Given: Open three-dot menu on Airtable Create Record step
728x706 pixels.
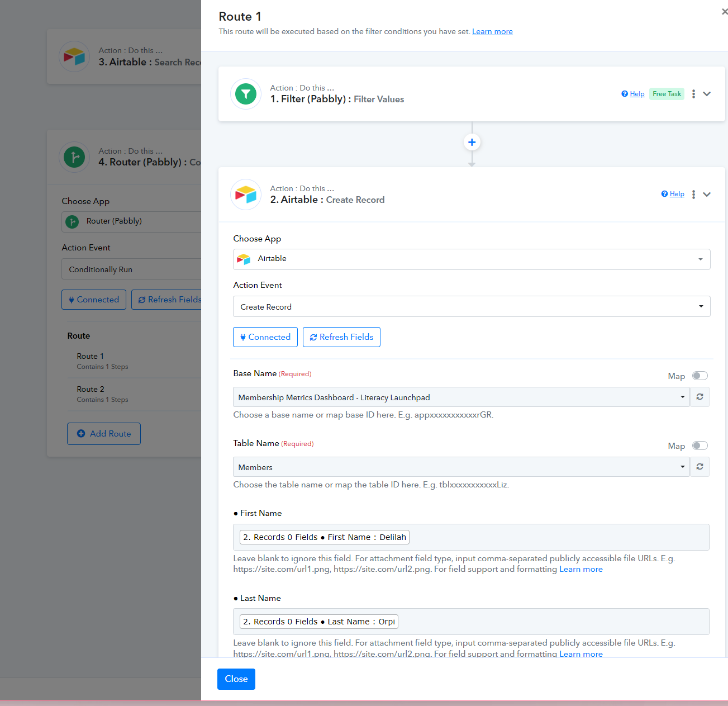Looking at the screenshot, I should tap(693, 195).
